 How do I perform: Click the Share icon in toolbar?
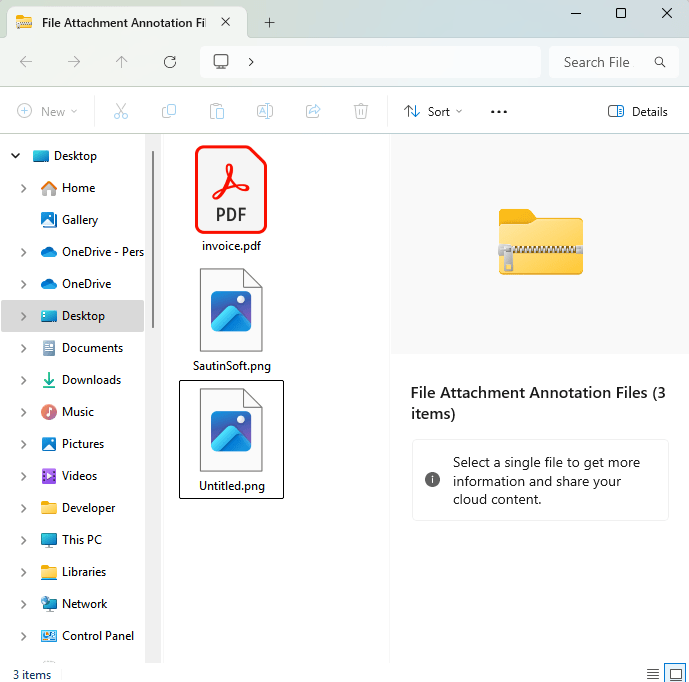313,111
